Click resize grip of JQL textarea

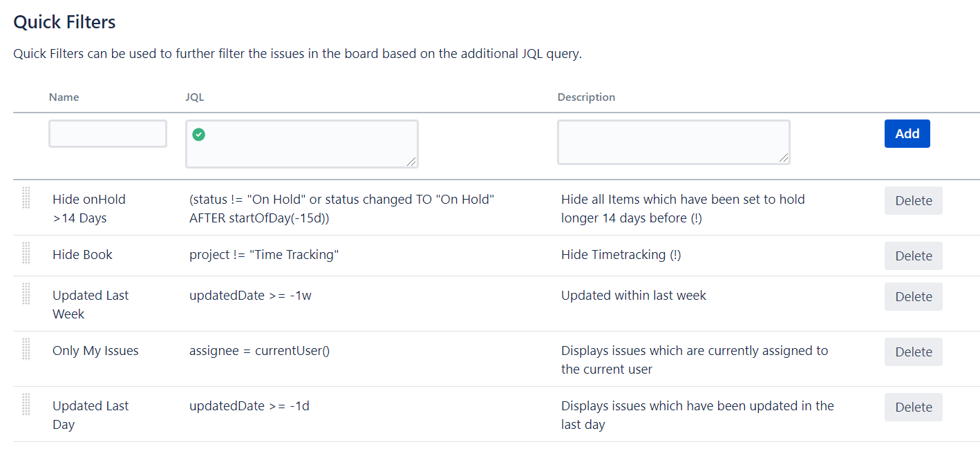[411, 161]
